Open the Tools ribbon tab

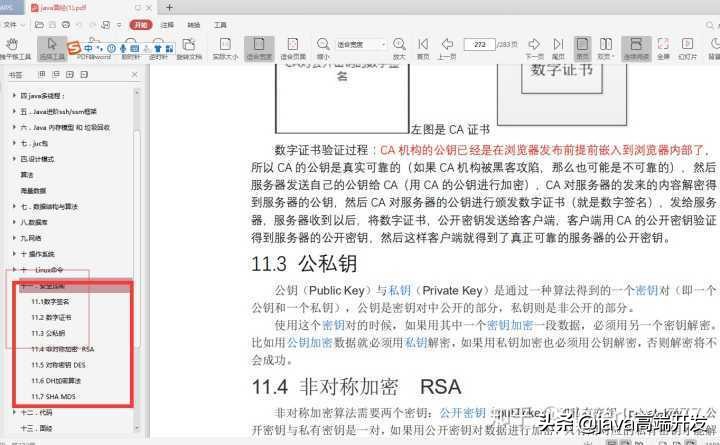(x=220, y=25)
